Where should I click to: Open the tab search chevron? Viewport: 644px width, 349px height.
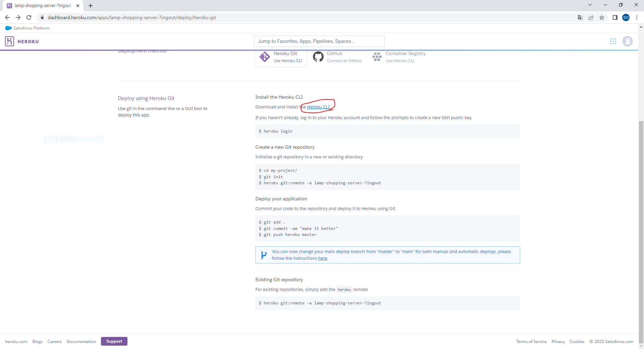coord(590,5)
